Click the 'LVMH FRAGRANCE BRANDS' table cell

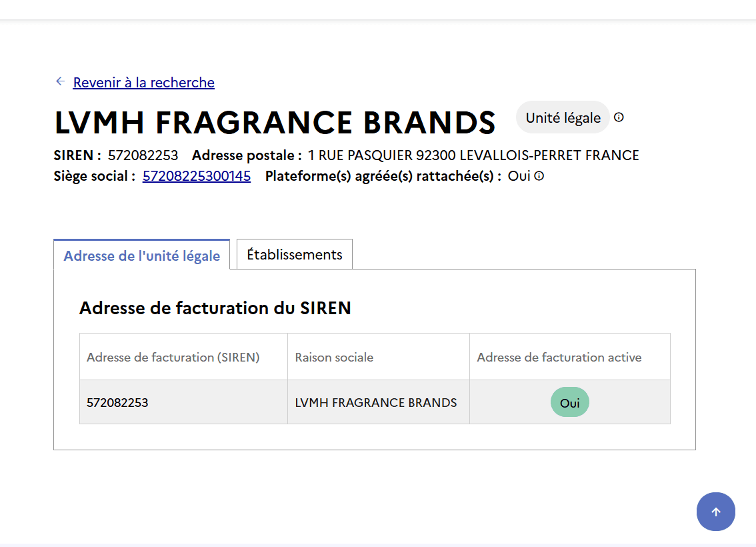pyautogui.click(x=376, y=403)
